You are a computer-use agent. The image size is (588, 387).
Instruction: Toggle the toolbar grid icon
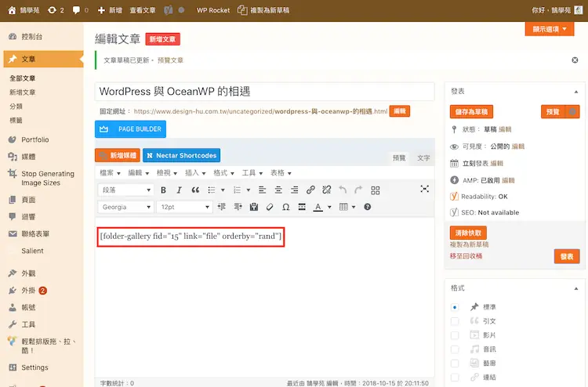[x=376, y=190]
